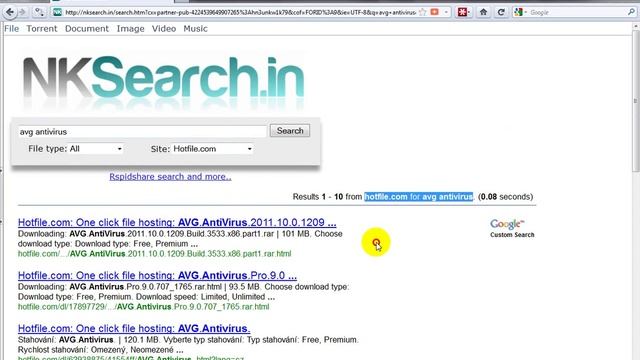Image resolution: width=640 pixels, height=360 pixels.
Task: Open the File menu item
Action: [x=11, y=29]
